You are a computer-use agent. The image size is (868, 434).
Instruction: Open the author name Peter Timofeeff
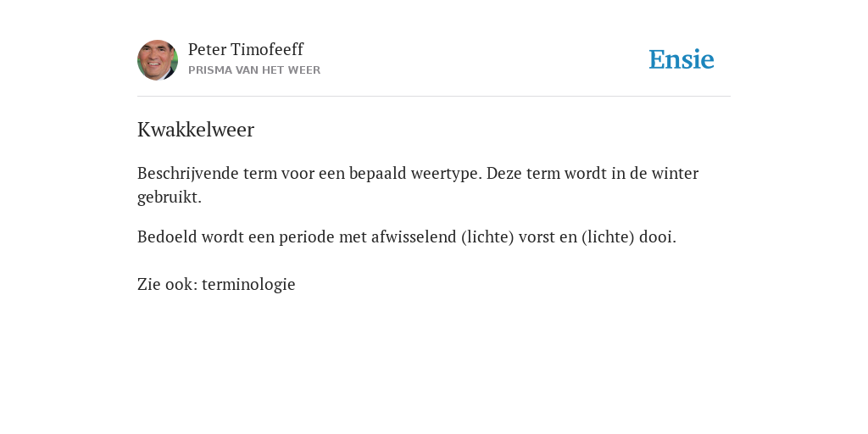click(246, 50)
